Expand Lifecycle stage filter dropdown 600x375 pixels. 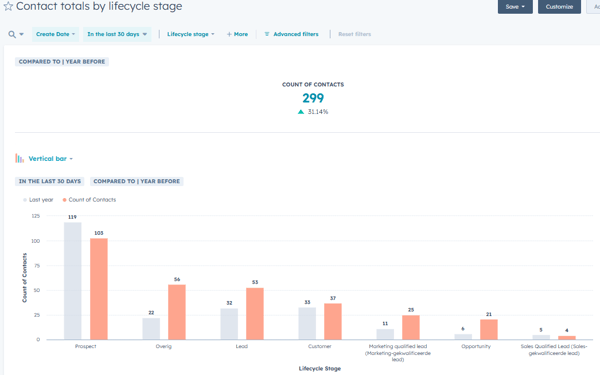tap(191, 34)
